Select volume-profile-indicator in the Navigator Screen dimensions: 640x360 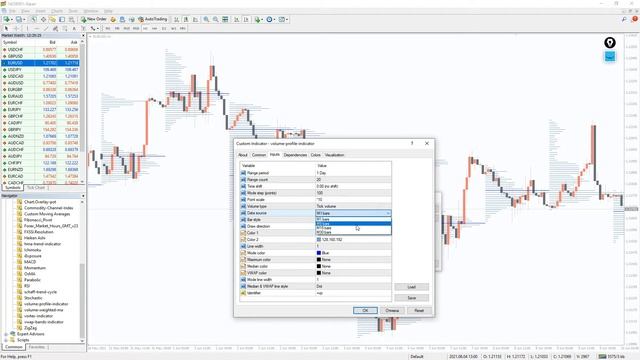click(x=46, y=304)
